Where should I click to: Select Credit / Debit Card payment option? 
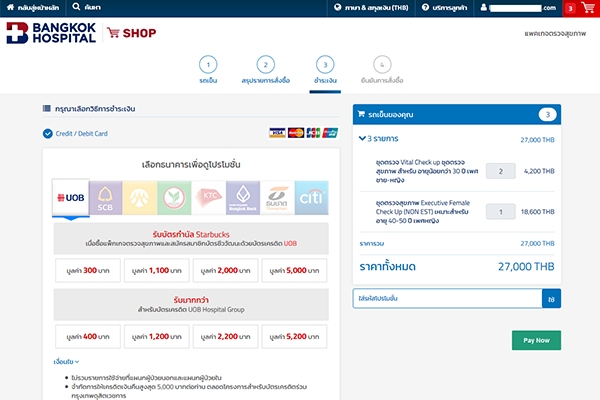(x=76, y=133)
